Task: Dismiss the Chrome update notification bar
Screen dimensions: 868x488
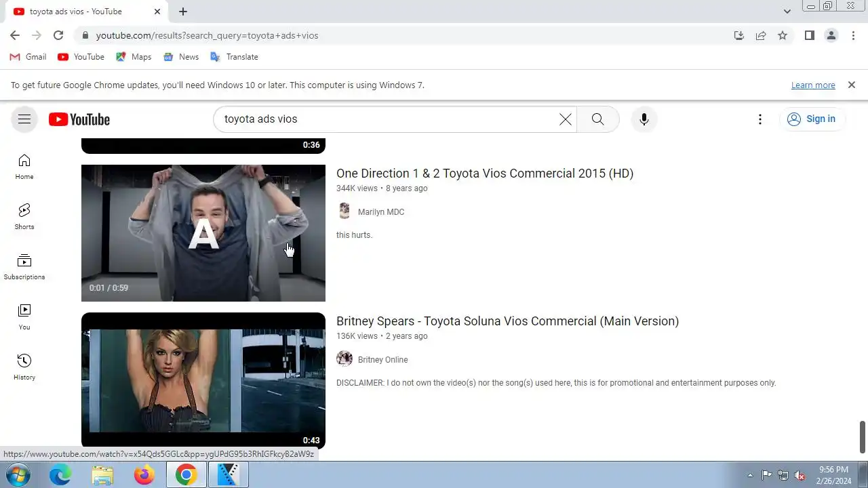Action: 852,85
